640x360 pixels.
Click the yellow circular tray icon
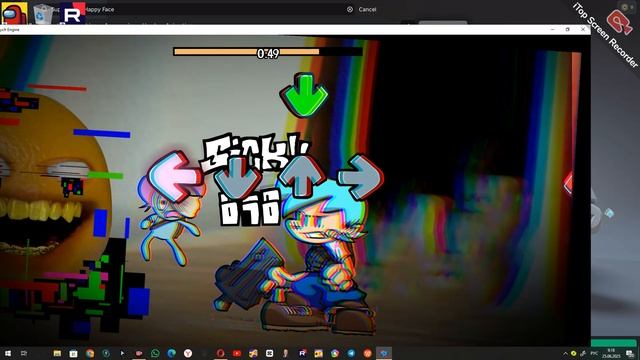tap(573, 353)
